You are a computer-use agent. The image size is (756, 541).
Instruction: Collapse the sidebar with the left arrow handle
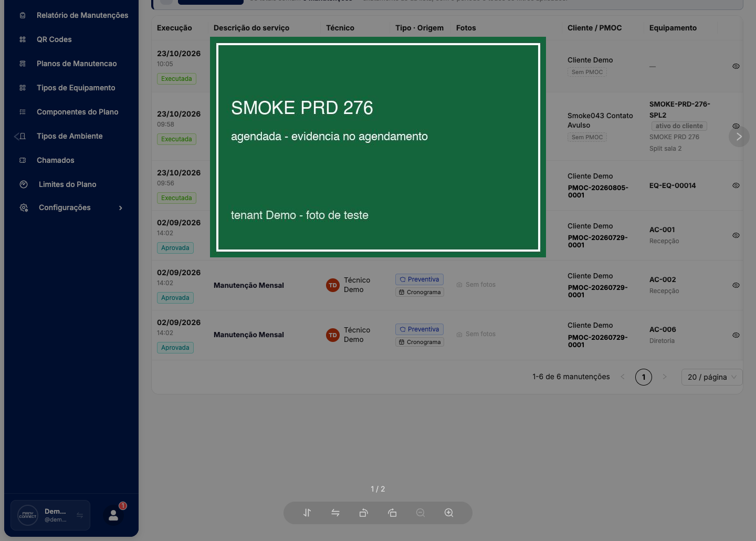16,137
